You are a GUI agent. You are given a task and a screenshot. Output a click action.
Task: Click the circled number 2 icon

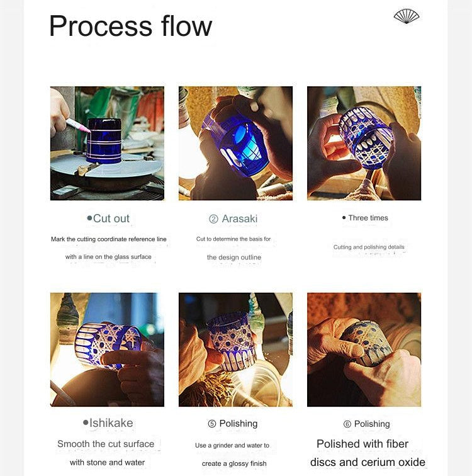click(213, 219)
